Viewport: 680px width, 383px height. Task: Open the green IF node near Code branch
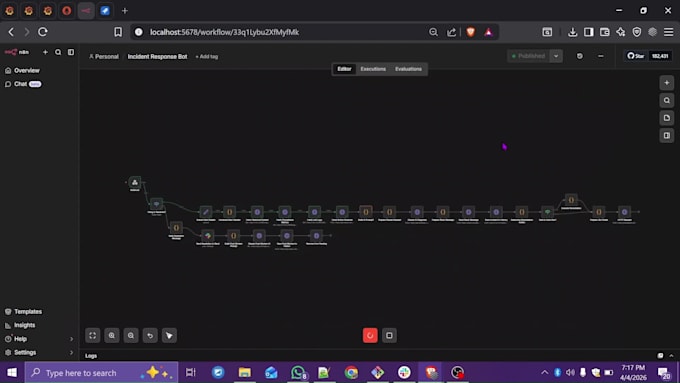tap(547, 212)
